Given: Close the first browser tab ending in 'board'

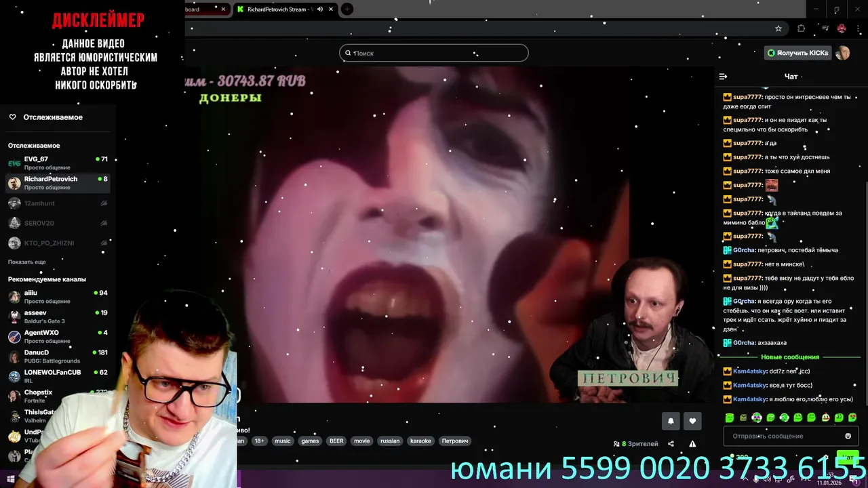Looking at the screenshot, I should (223, 9).
